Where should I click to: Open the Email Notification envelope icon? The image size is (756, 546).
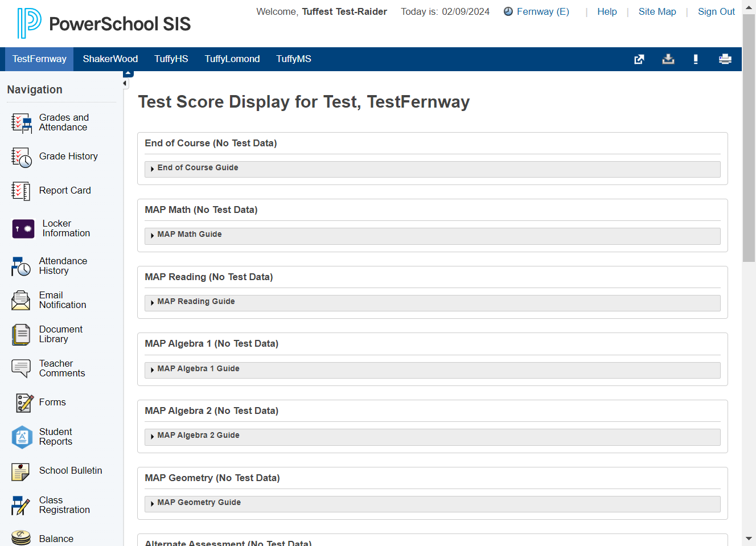tap(21, 301)
